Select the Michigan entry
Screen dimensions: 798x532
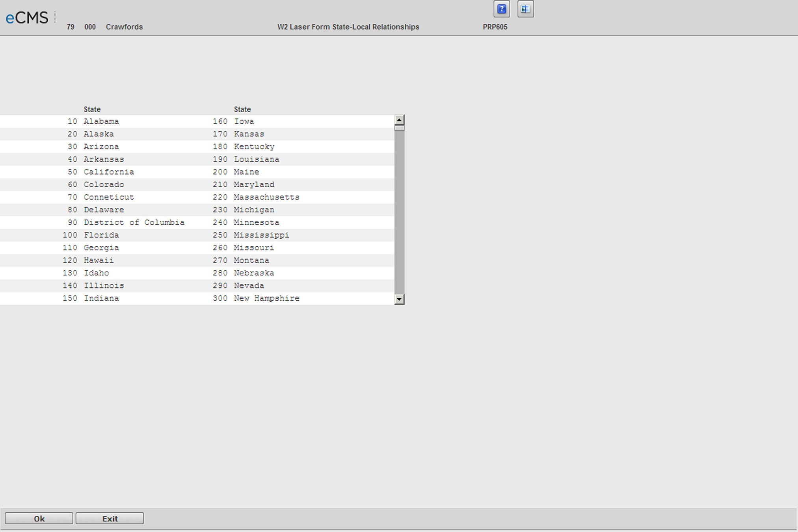click(x=254, y=210)
